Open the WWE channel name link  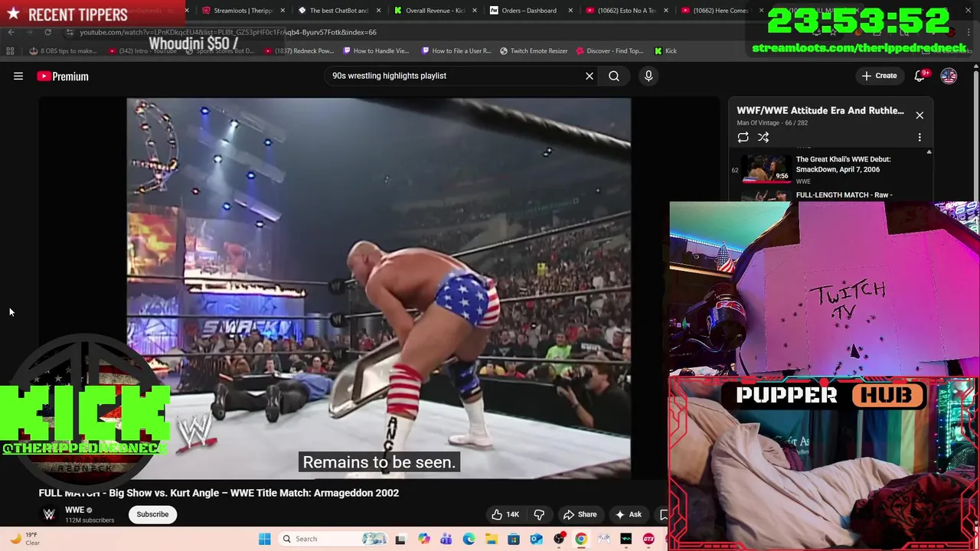click(74, 510)
